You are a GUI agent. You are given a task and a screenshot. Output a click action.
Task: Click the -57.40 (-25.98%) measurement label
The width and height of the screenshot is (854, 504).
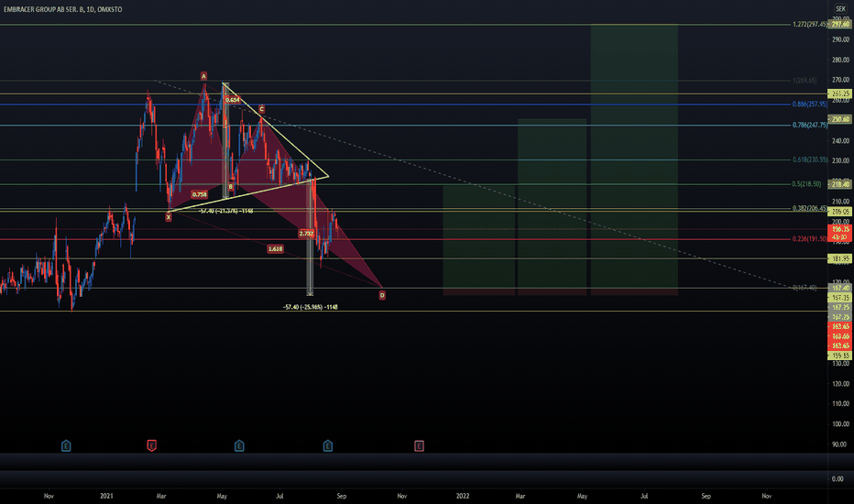[311, 307]
